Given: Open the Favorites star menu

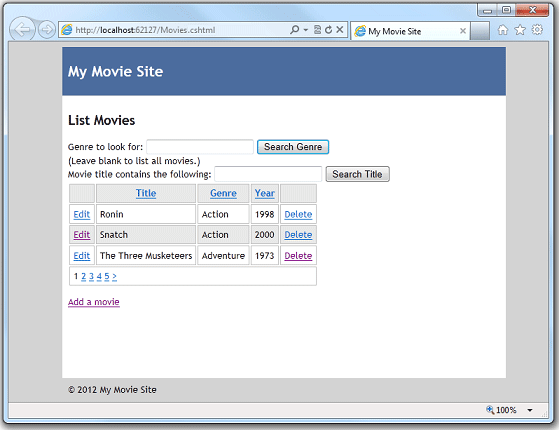Looking at the screenshot, I should [x=520, y=30].
